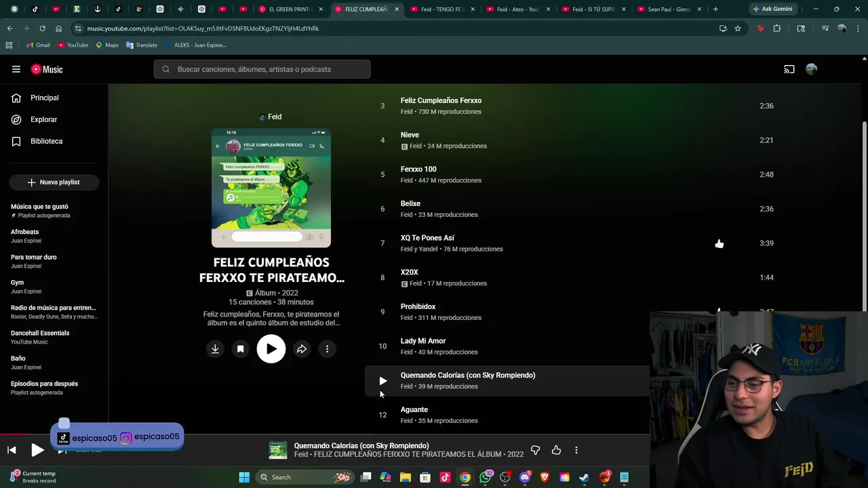Viewport: 868px width, 488px height.
Task: Expand the album description text
Action: (271, 319)
